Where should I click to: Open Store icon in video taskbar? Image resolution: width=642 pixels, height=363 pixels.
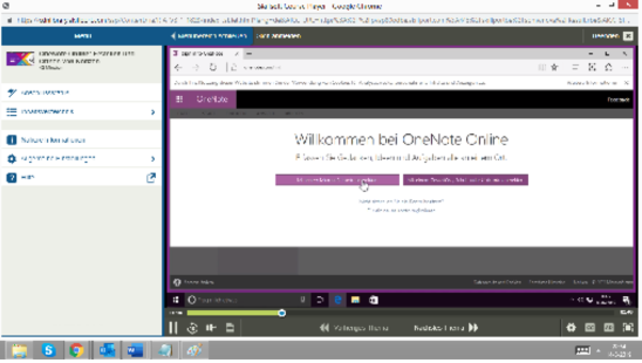click(373, 300)
